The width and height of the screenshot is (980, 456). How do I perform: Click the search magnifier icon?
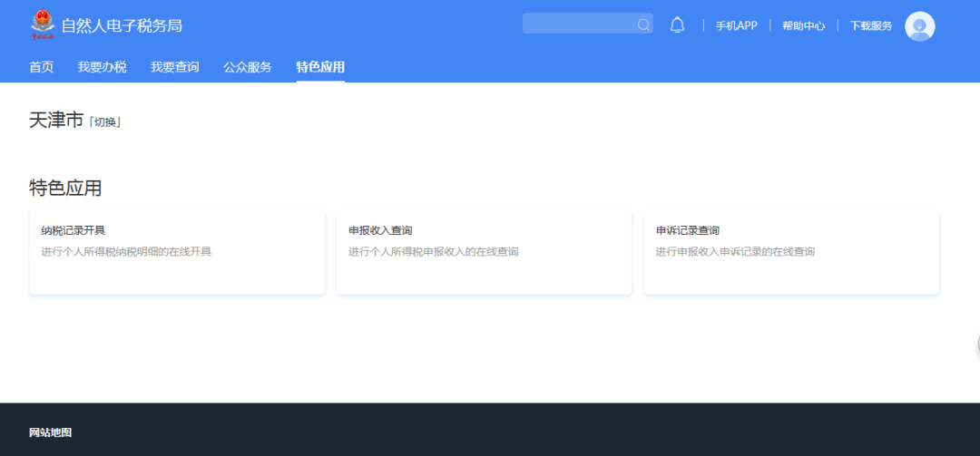click(x=643, y=25)
